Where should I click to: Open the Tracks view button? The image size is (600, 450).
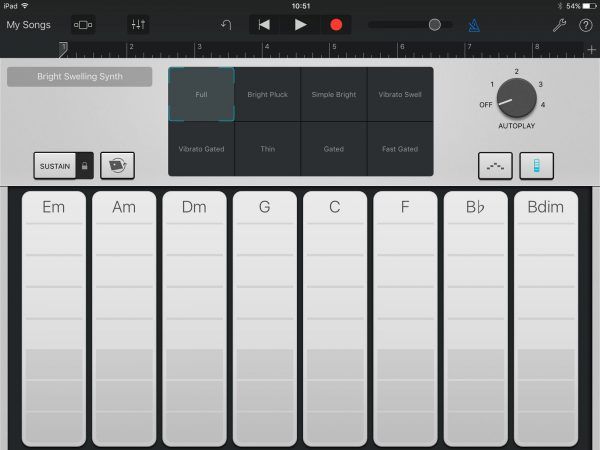(83, 25)
